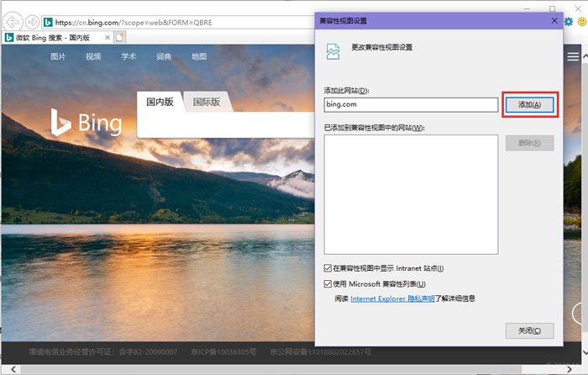
Task: Open the 图片 navigation item
Action: tap(58, 56)
